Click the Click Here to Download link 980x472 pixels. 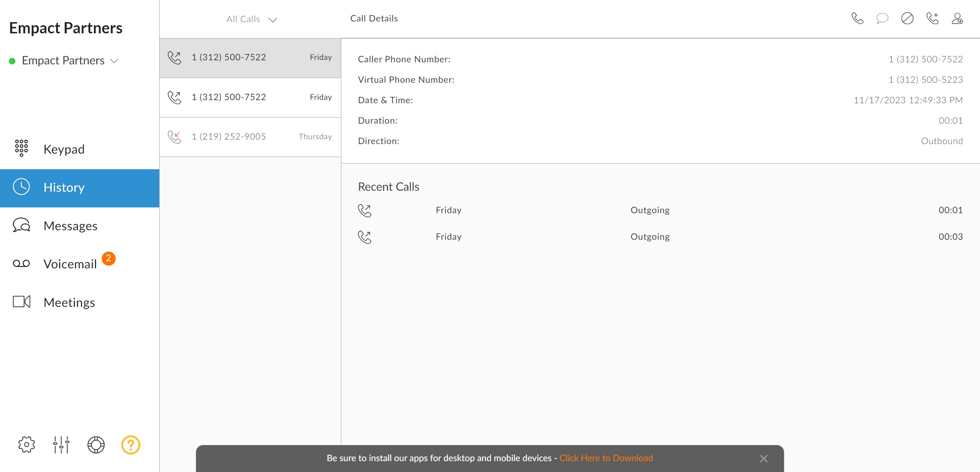pyautogui.click(x=606, y=458)
